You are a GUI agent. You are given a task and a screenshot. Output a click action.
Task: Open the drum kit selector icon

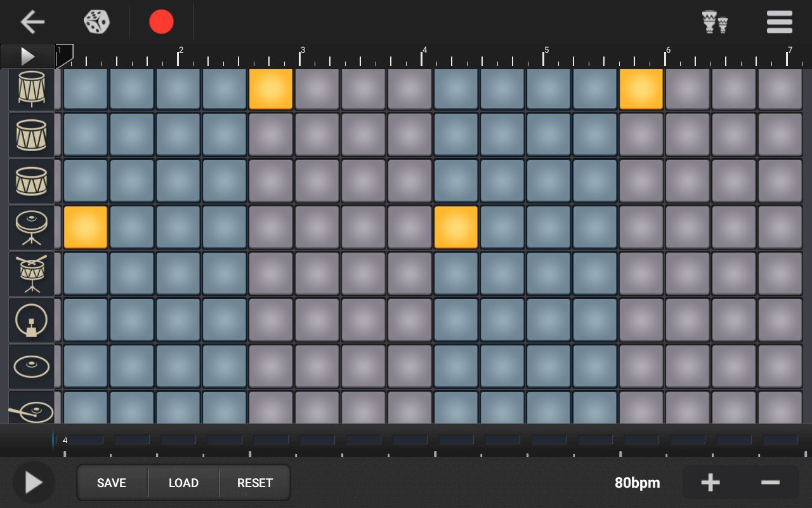(715, 22)
